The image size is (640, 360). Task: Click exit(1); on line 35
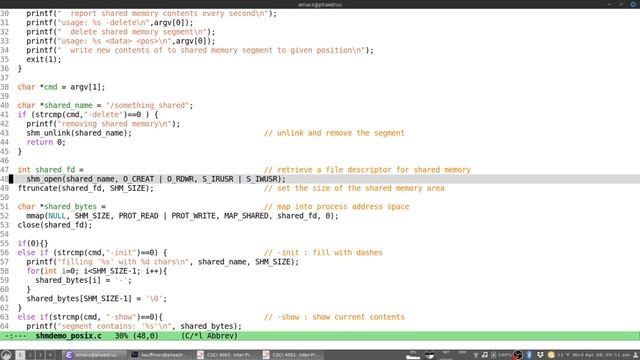[44, 60]
